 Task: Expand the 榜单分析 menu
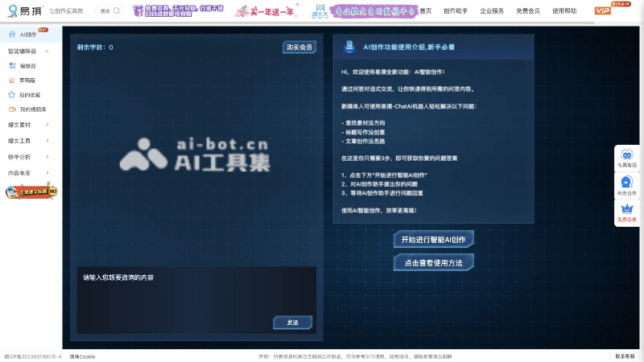48,157
